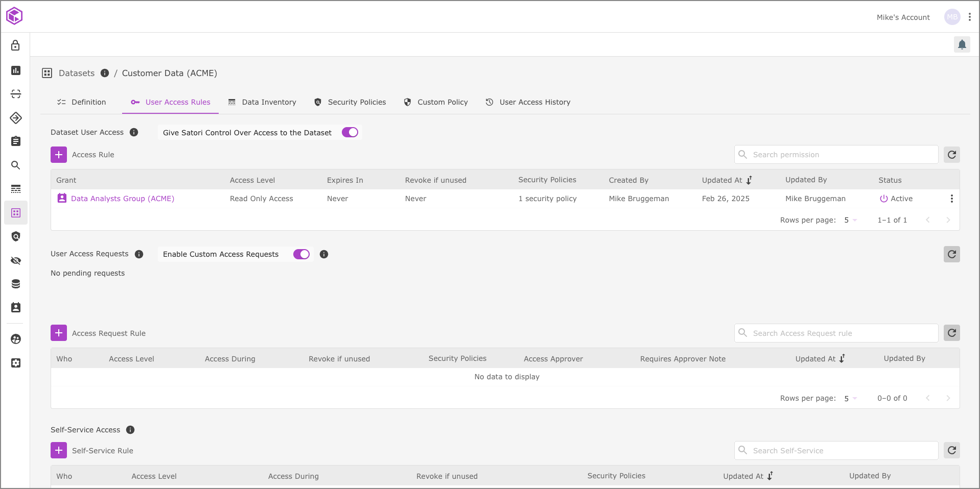Open account kebab menu beside avatar
This screenshot has height=489, width=980.
coord(969,17)
